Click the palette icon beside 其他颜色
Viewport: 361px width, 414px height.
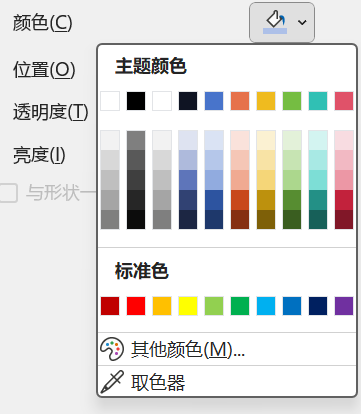pos(112,349)
